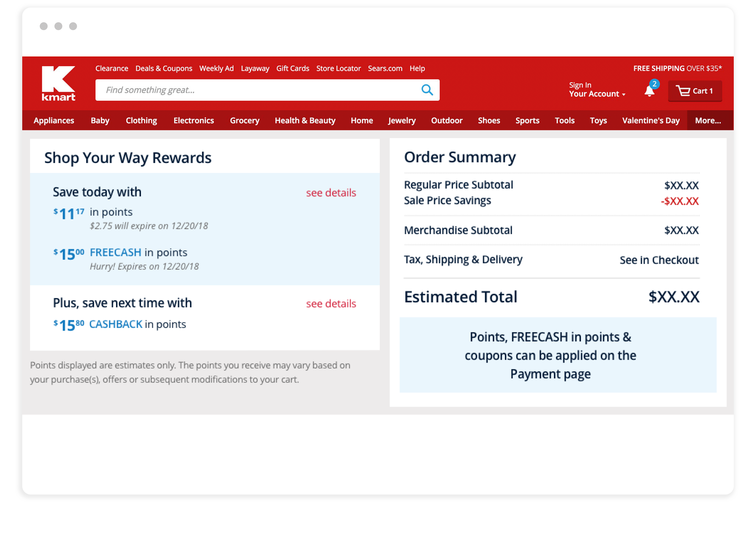Screen dimensions: 756x543
Task: Open the More... categories menu
Action: [708, 121]
